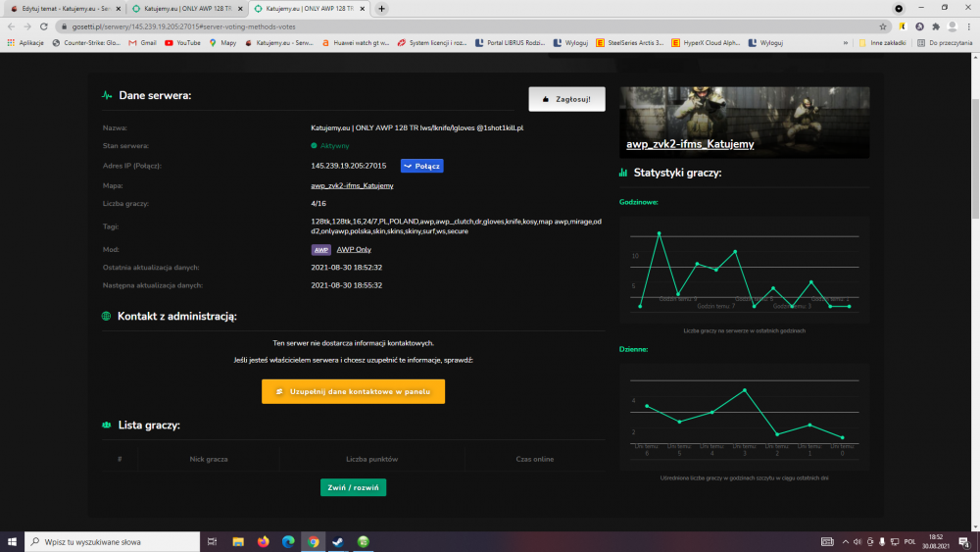Click the highest peak point on Dzienne chart
This screenshot has width=980, height=552.
click(x=745, y=390)
